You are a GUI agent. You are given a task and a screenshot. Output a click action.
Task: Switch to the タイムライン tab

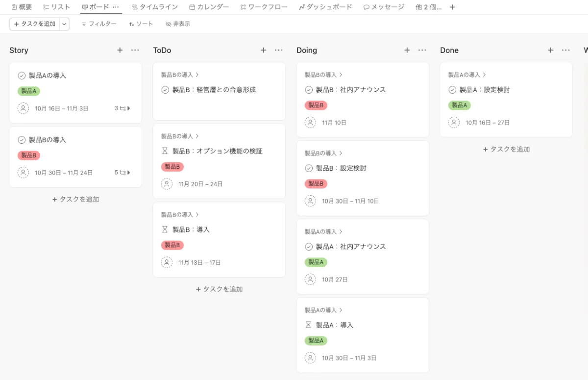click(155, 7)
